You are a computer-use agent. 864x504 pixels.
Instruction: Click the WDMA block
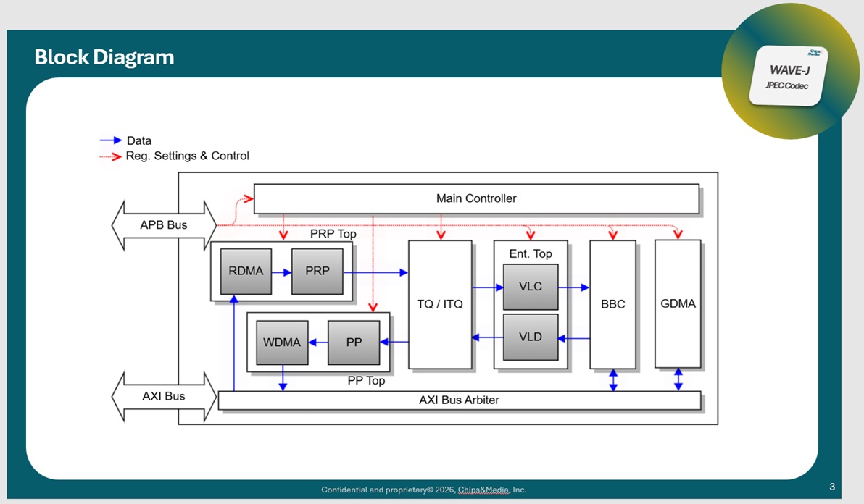pyautogui.click(x=282, y=343)
